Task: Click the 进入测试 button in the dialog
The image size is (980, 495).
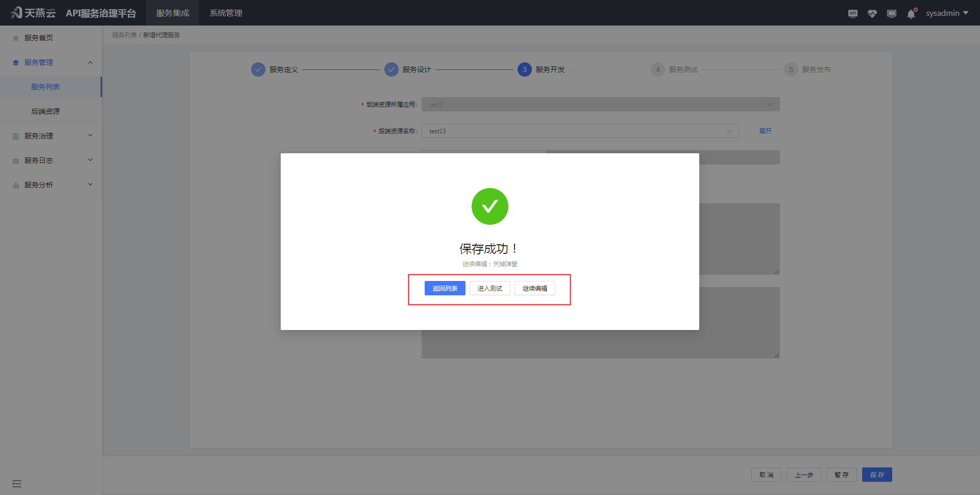Action: click(489, 288)
